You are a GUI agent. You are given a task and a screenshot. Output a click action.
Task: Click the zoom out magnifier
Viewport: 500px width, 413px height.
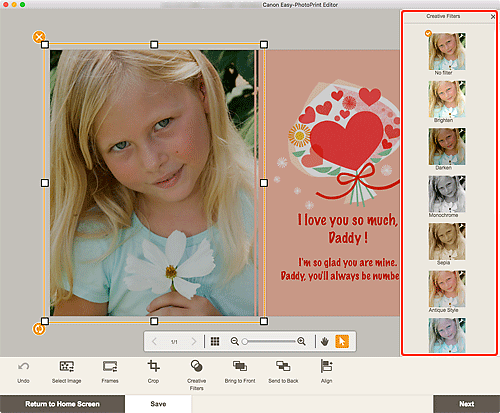click(x=235, y=341)
